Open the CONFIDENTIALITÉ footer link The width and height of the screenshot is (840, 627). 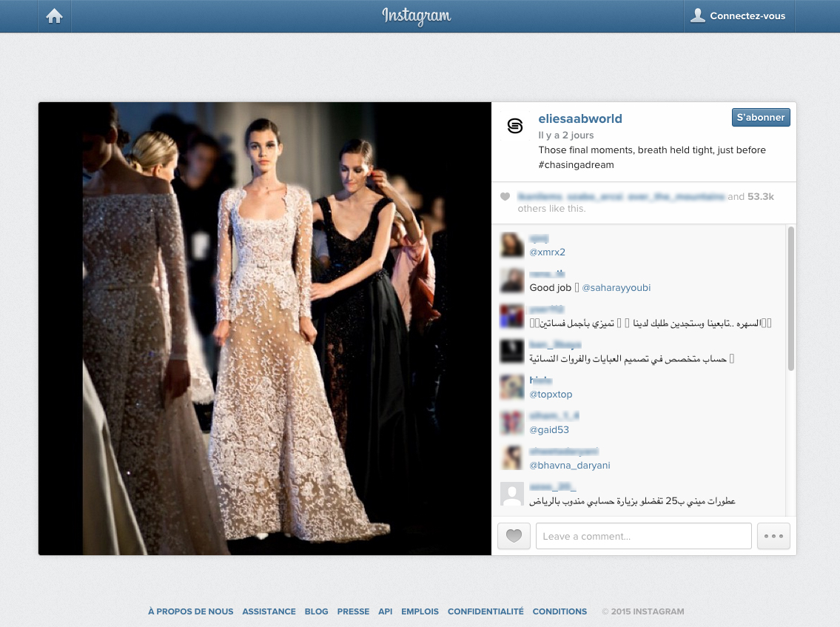pos(485,611)
